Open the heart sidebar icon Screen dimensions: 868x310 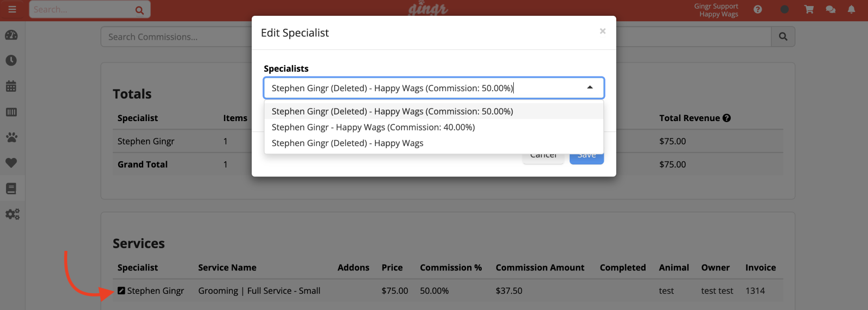tap(11, 163)
